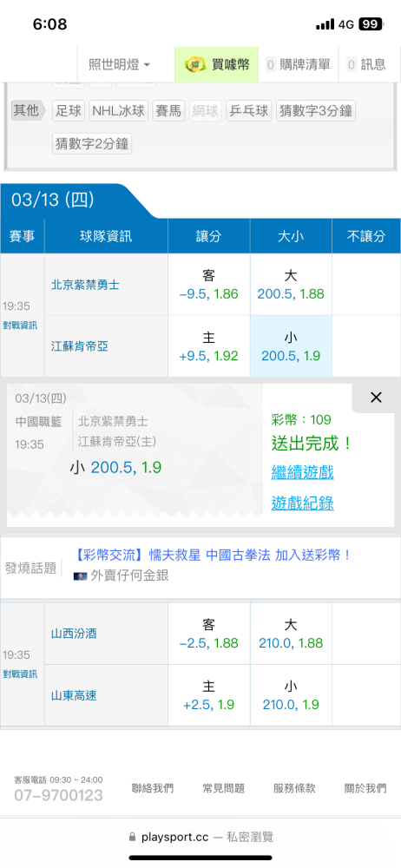The height and width of the screenshot is (868, 401).
Task: Open the 常見問題 footer link
Action: pyautogui.click(x=224, y=788)
